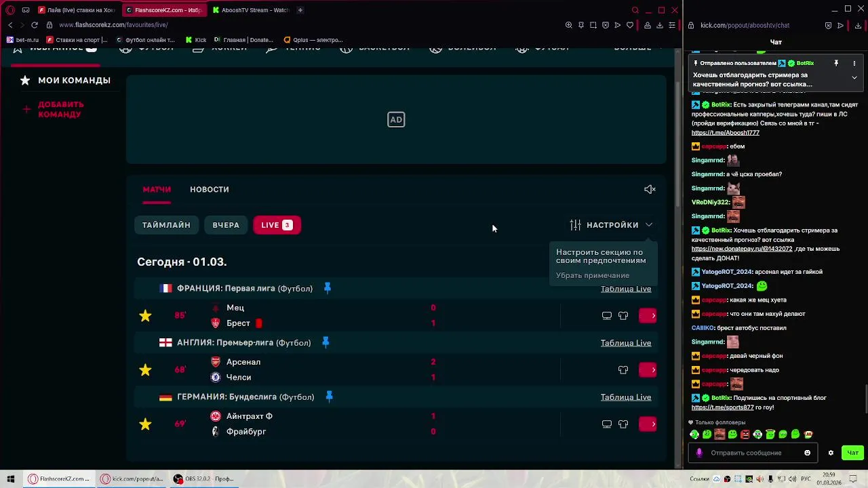Open chat settings gear icon
The image size is (868, 488).
pyautogui.click(x=831, y=453)
